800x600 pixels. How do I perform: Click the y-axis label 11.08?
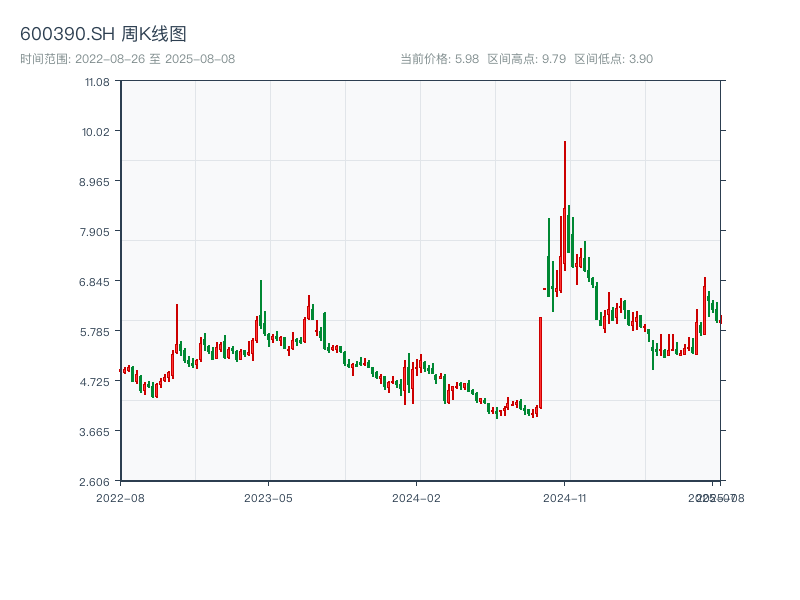pos(97,82)
